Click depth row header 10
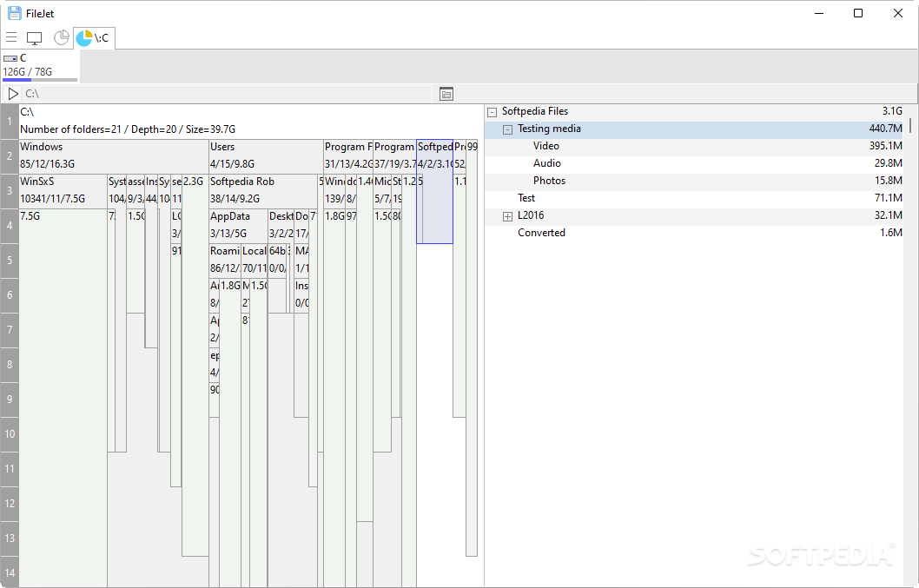Screen dimensions: 919x588 point(10,434)
